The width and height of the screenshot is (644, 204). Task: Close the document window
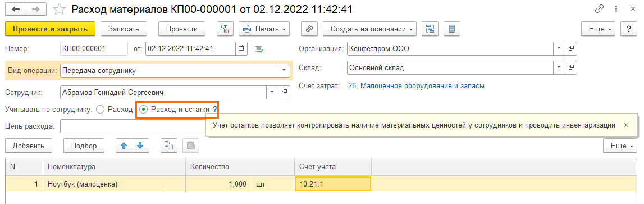(632, 8)
